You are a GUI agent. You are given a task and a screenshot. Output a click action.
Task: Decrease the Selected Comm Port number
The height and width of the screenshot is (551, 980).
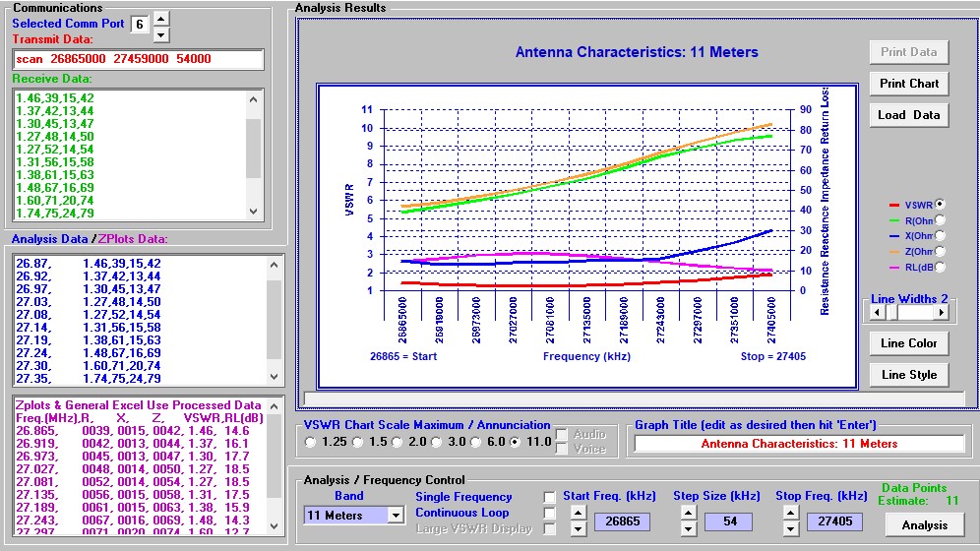click(x=162, y=34)
